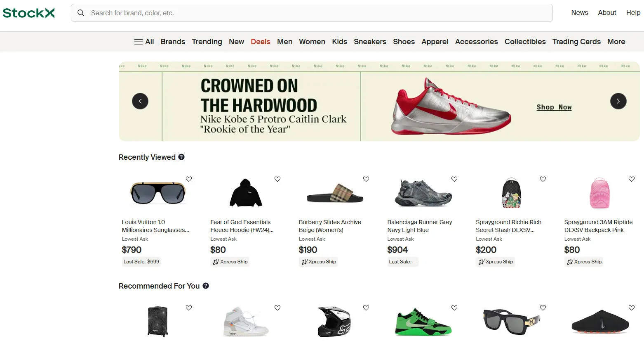The height and width of the screenshot is (341, 644).
Task: Click the Shop Now banner link
Action: point(554,107)
